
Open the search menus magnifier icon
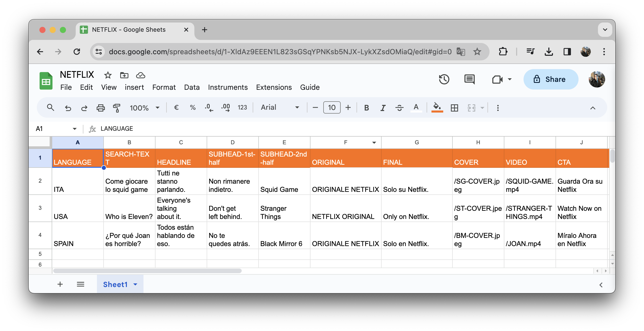coord(50,108)
